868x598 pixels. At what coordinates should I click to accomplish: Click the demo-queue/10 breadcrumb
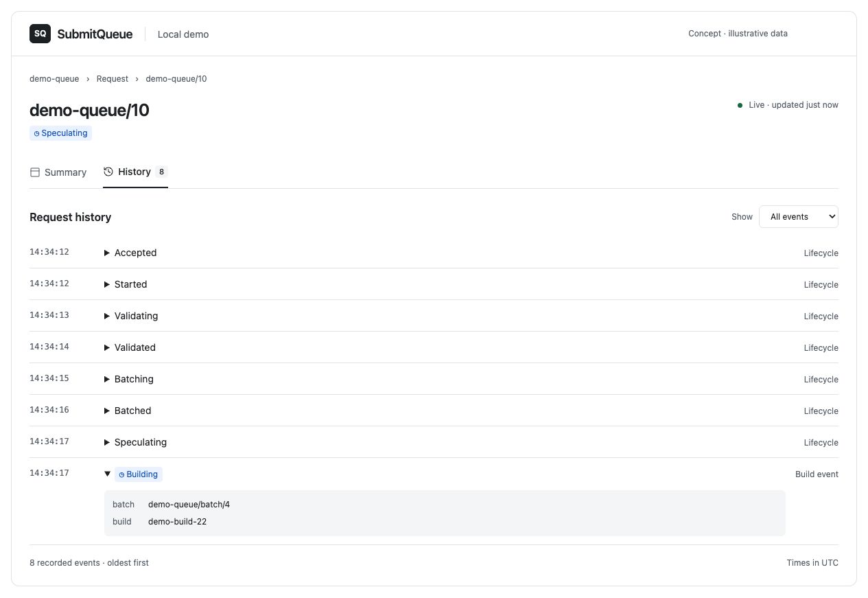click(x=176, y=79)
